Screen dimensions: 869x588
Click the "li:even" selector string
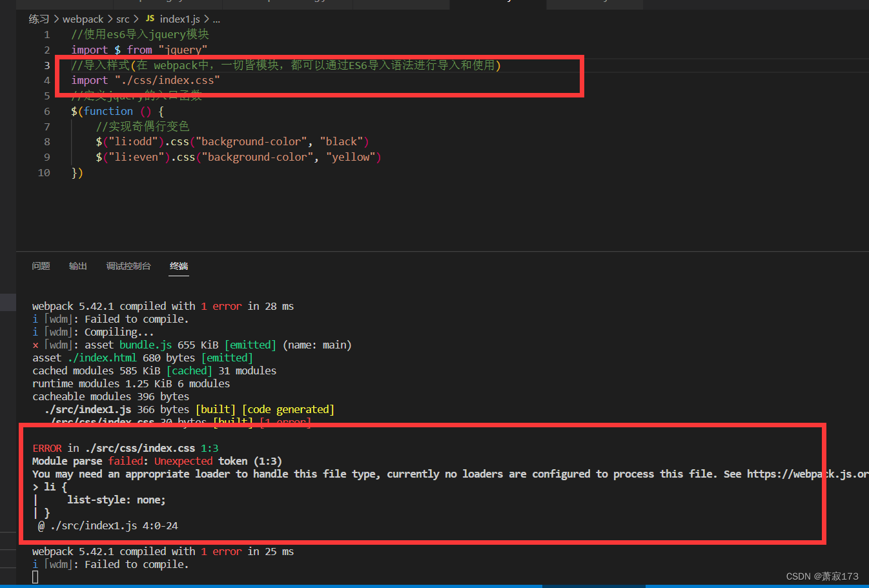pyautogui.click(x=138, y=157)
